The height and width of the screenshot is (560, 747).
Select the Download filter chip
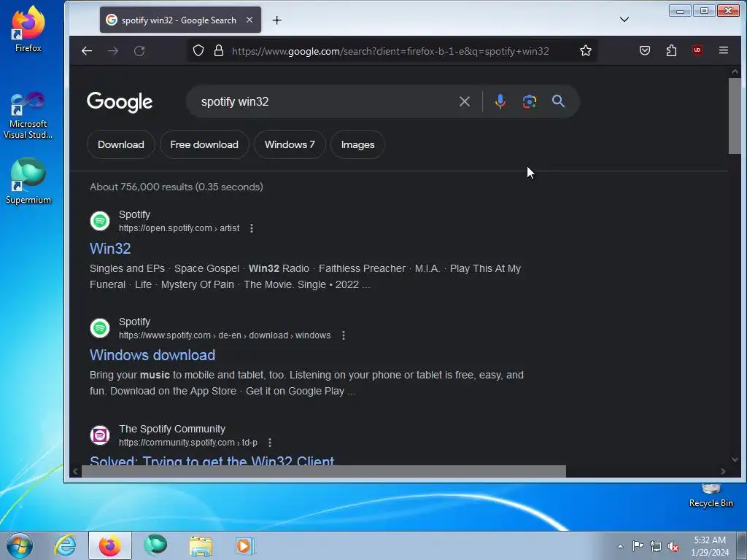point(121,145)
